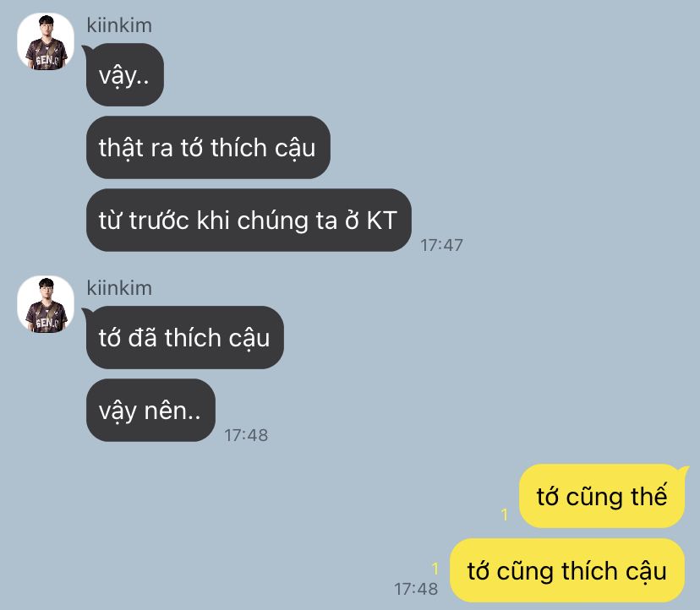Click the 17:48 timestamp beside yellow message
The image size is (700, 610).
point(416,589)
